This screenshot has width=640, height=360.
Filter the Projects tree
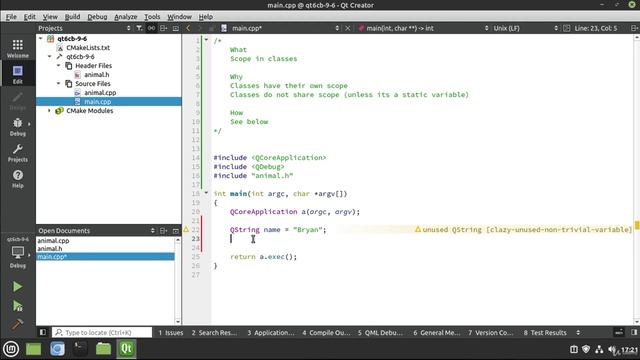[139, 28]
